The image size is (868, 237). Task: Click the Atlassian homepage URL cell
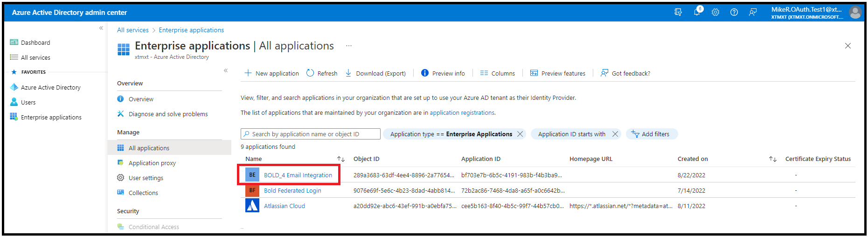tap(621, 206)
